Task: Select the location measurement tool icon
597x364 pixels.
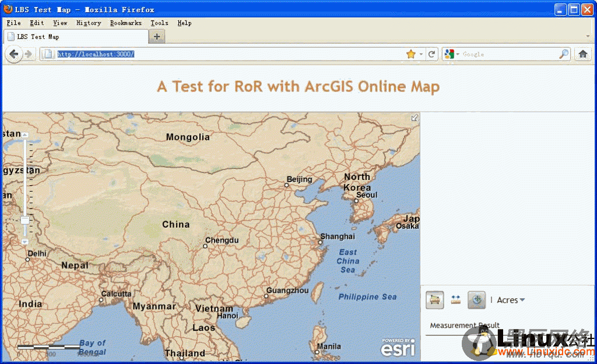Action: (477, 300)
